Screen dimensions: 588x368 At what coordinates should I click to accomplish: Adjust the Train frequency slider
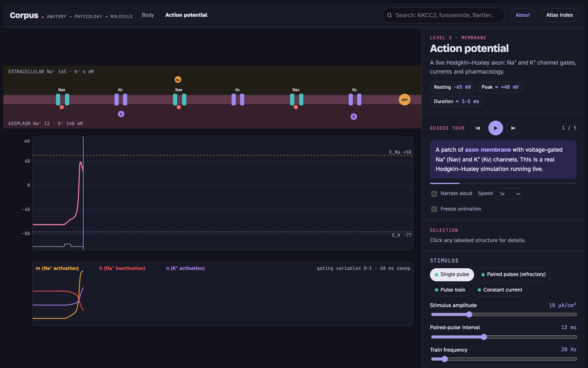[x=504, y=359]
